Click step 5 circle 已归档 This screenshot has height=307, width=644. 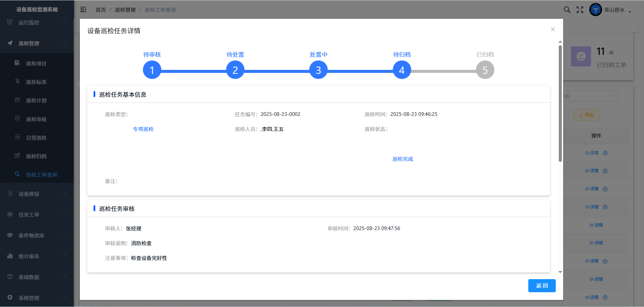(x=485, y=70)
